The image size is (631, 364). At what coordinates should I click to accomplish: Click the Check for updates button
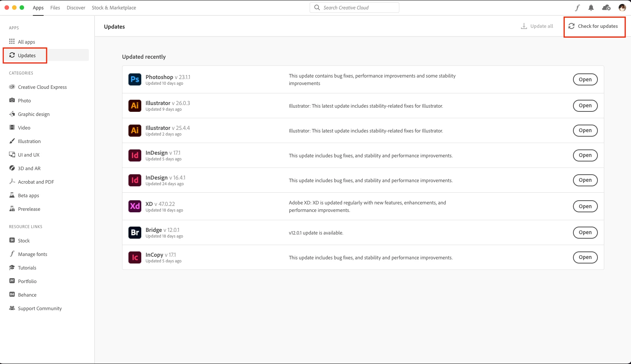pyautogui.click(x=593, y=26)
